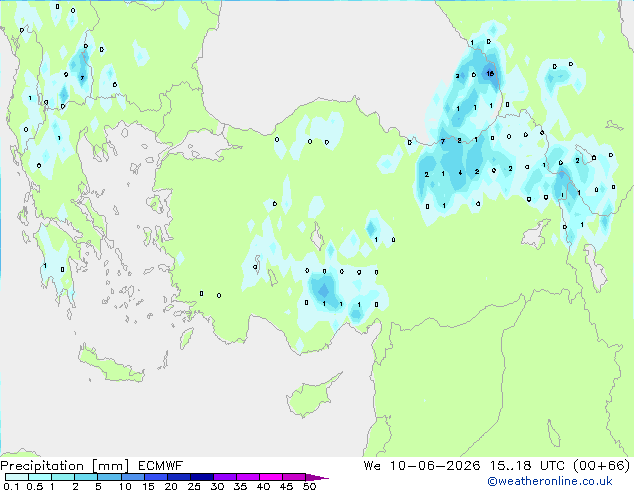This screenshot has height=490, width=634.
Task: Choose the 20–25 mm legend color swatch
Action: (178, 477)
